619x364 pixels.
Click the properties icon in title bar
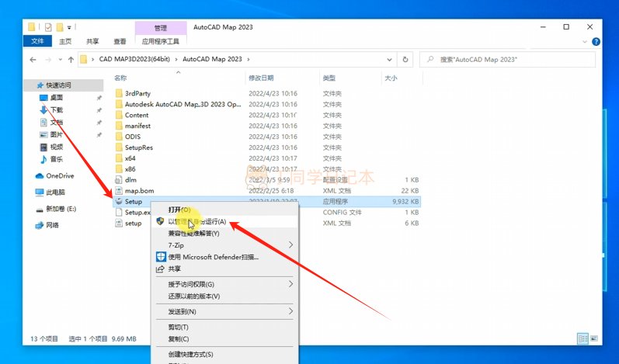[48, 27]
